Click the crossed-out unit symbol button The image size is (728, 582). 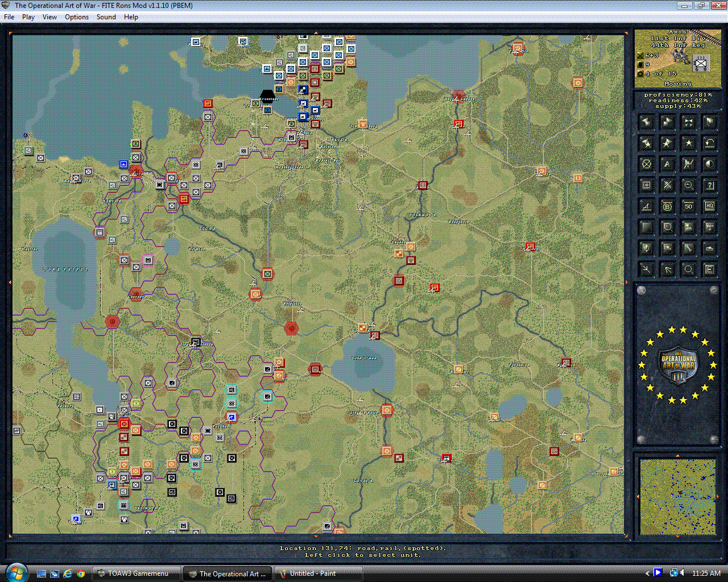[x=667, y=185]
